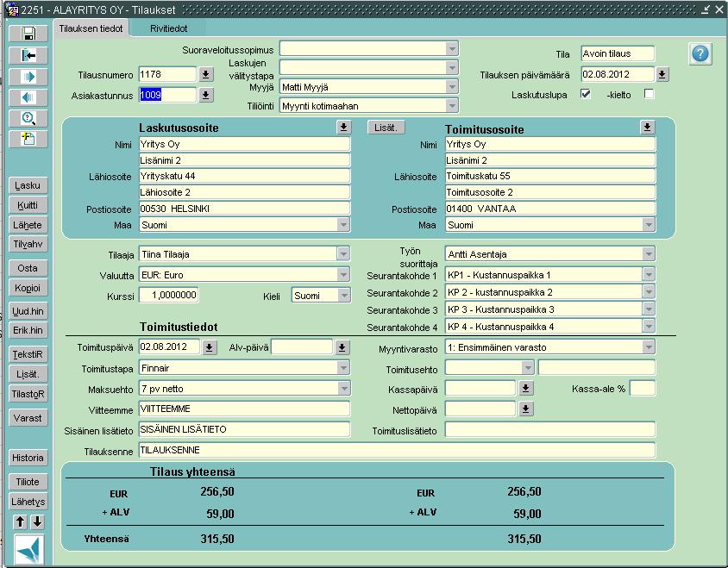Click the Uud.hin button
Viewport: 728px width, 568px height.
pyautogui.click(x=28, y=311)
